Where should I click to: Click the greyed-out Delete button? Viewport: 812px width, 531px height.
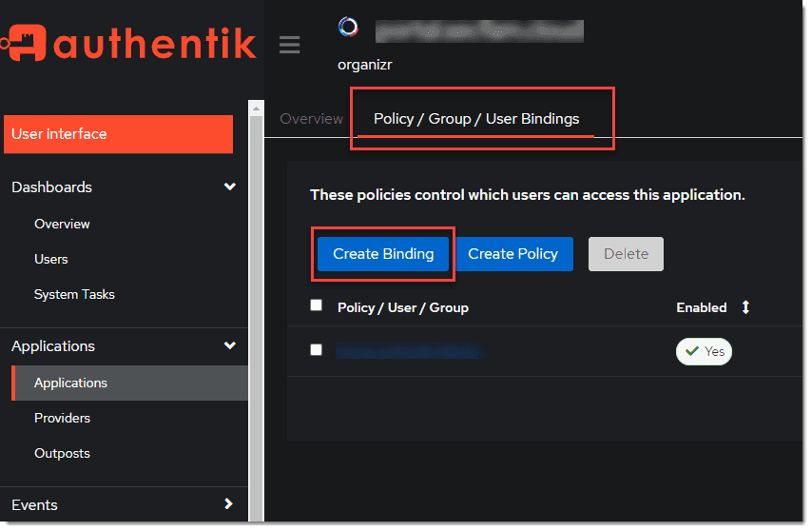[626, 254]
